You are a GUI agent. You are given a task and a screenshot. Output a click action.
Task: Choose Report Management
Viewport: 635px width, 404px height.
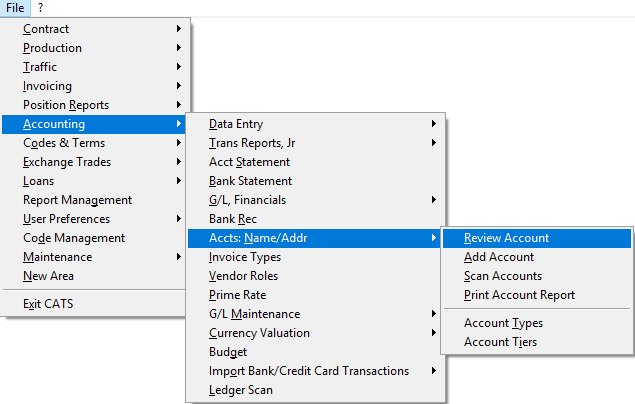point(94,200)
